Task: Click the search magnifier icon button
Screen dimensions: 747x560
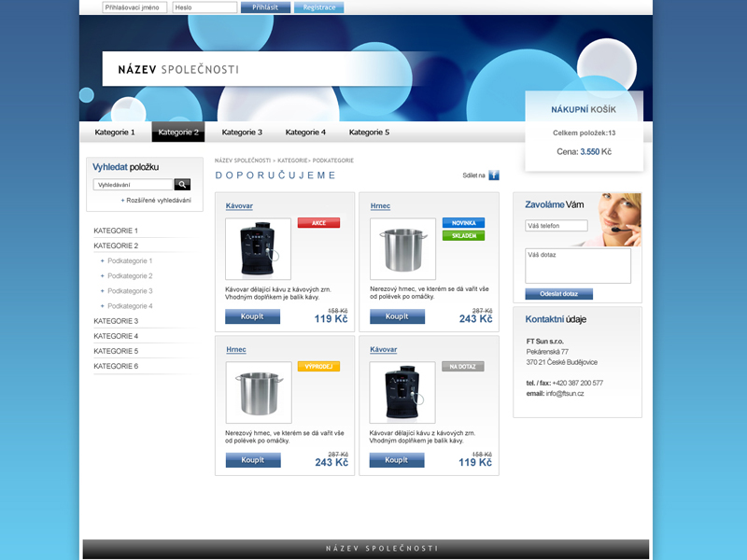Action: pyautogui.click(x=182, y=185)
